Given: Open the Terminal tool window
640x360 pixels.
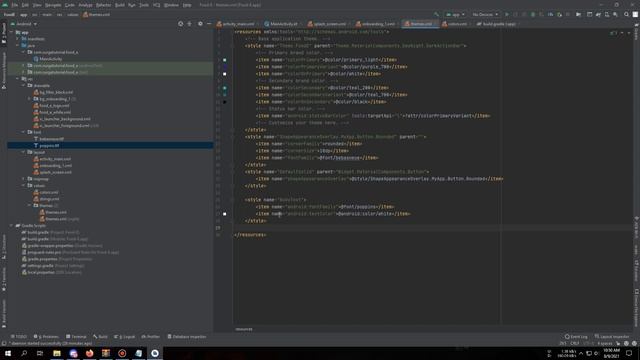Looking at the screenshot, I should click(76, 337).
